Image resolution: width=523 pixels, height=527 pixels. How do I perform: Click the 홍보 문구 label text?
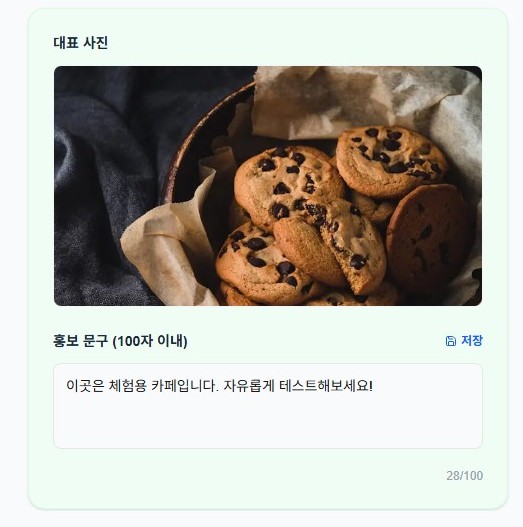(x=81, y=341)
